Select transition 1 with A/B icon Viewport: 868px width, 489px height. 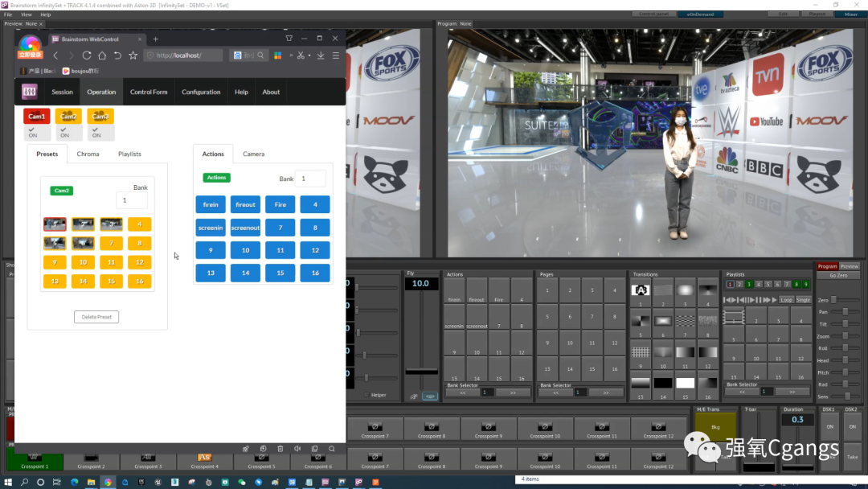641,290
